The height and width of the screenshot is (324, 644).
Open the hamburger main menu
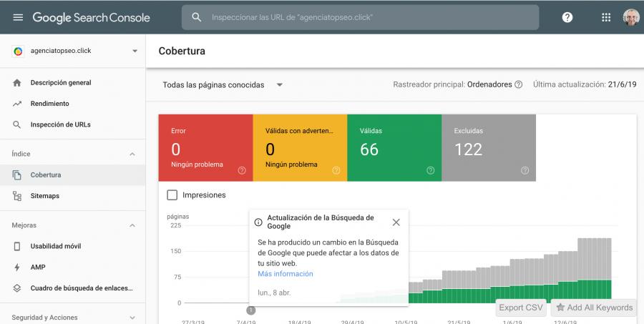[18, 17]
